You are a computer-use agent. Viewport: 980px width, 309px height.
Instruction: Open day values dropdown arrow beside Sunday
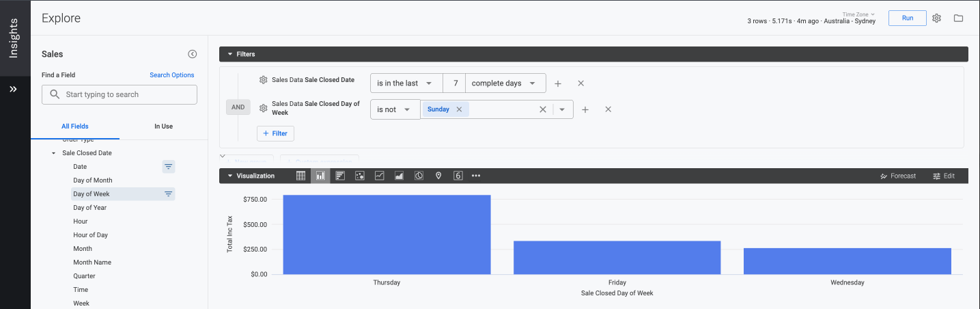pyautogui.click(x=563, y=109)
